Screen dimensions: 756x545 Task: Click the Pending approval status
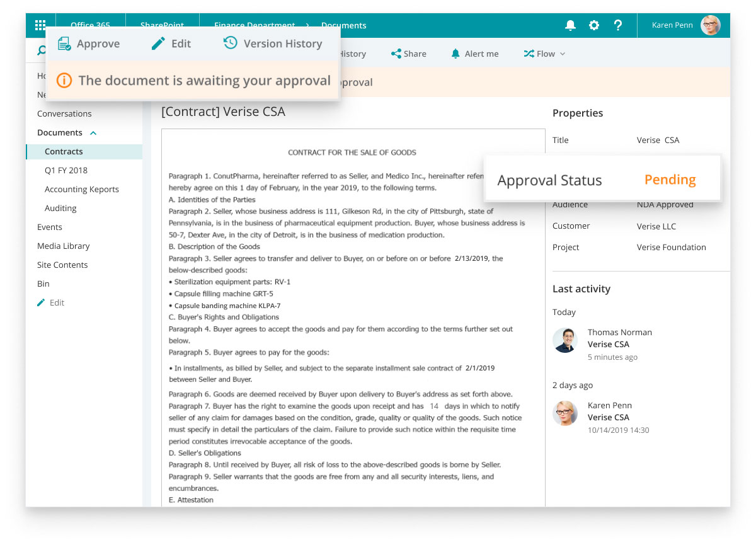click(x=670, y=180)
